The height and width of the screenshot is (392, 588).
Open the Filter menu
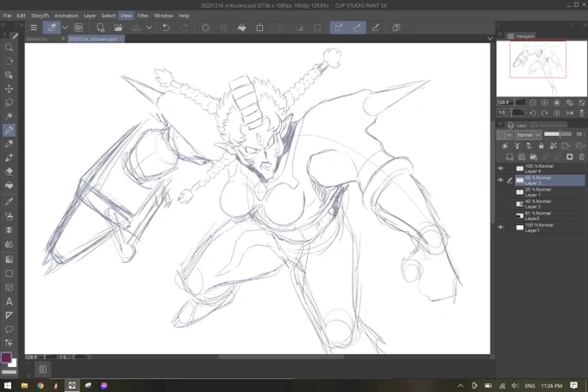143,16
